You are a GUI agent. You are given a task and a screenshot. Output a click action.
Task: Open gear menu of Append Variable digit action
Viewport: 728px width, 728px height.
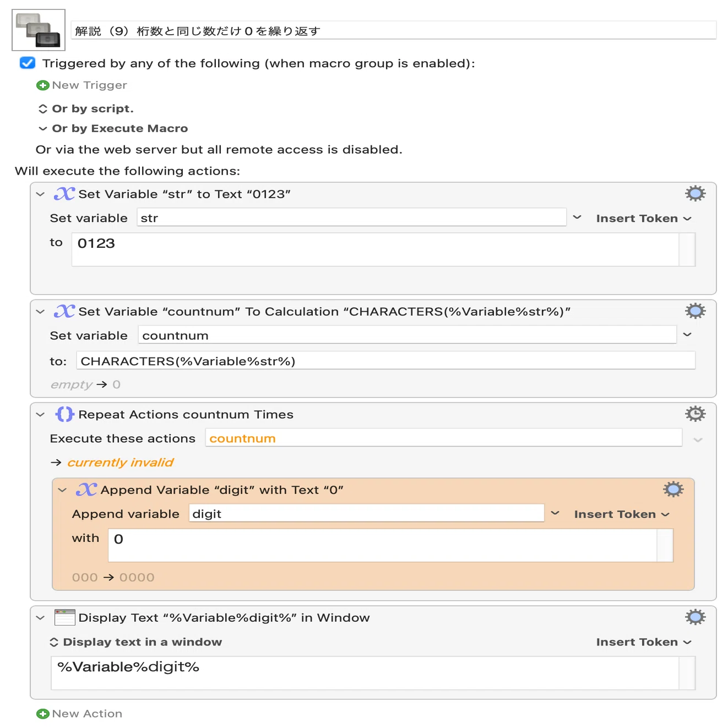[x=673, y=489]
